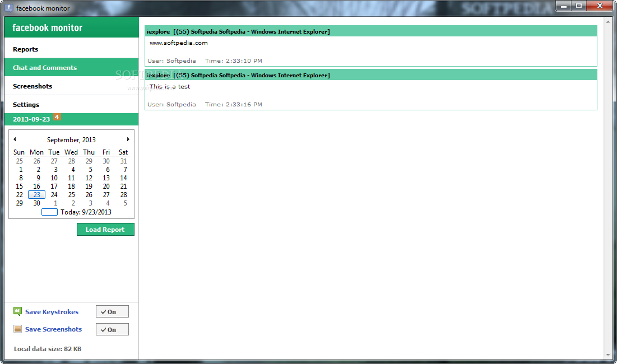This screenshot has width=617, height=364.
Task: Select September 28 in the calendar
Action: (x=123, y=194)
